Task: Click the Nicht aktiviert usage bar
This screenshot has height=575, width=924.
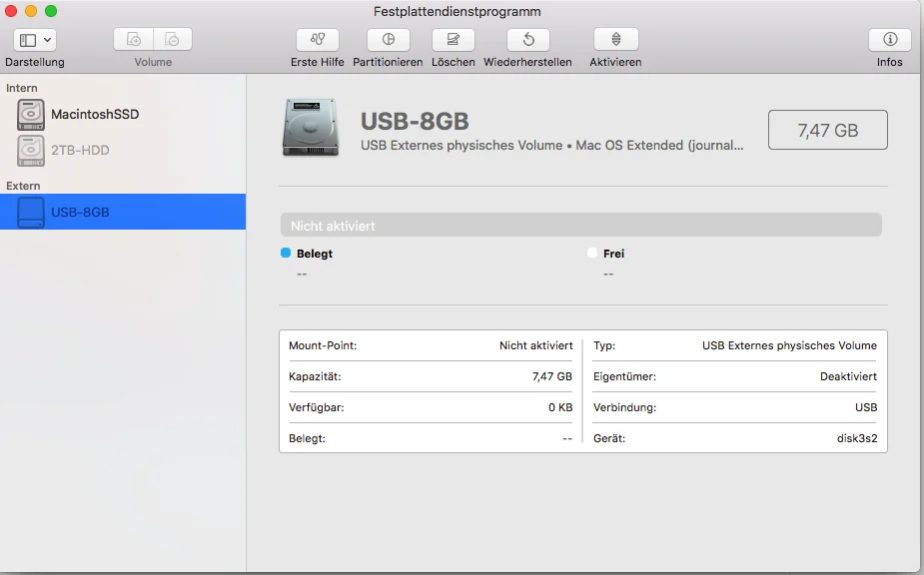Action: point(581,225)
